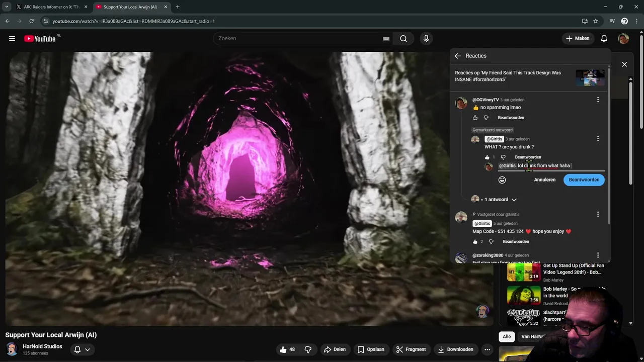This screenshot has width=644, height=362.
Task: View site information icon in address bar
Action: point(46,21)
